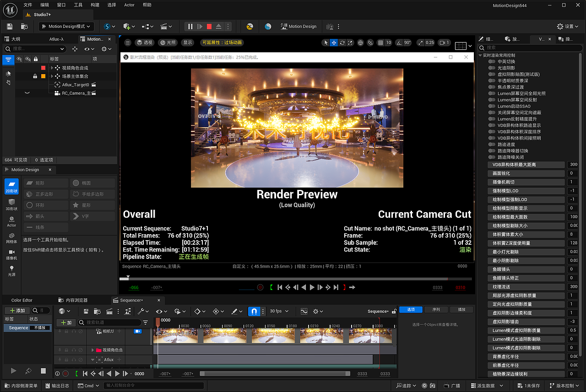The height and width of the screenshot is (392, 586).
Task: Open the 内容侧滑菜单 button
Action: point(21,386)
